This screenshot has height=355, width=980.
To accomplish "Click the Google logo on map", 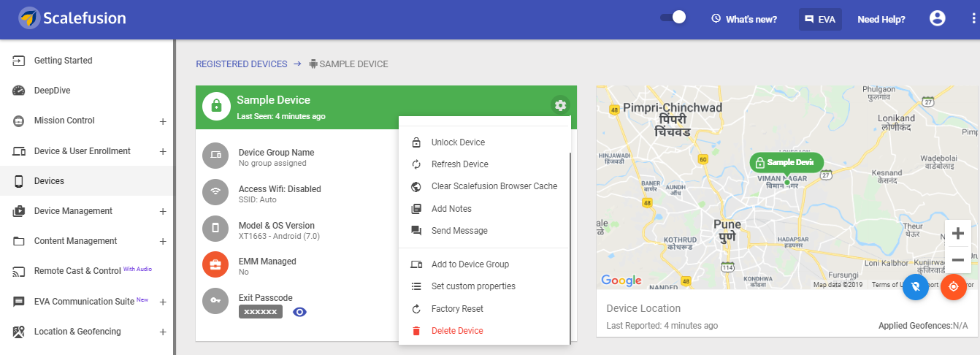I will tap(621, 280).
